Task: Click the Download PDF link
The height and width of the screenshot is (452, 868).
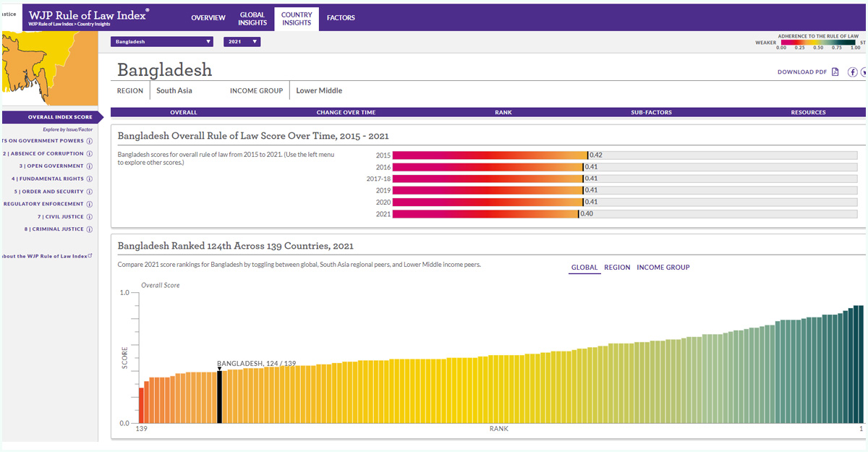Action: tap(801, 72)
